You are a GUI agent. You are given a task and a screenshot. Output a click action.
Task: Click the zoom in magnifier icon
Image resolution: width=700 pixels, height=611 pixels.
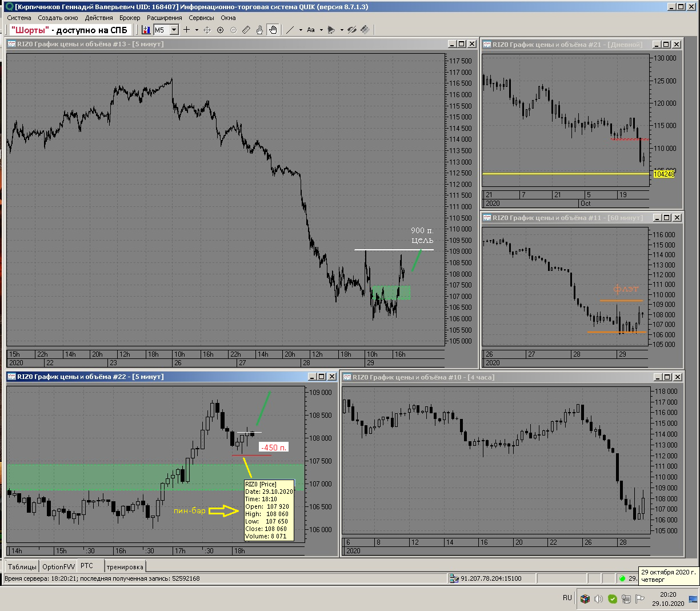(x=221, y=30)
